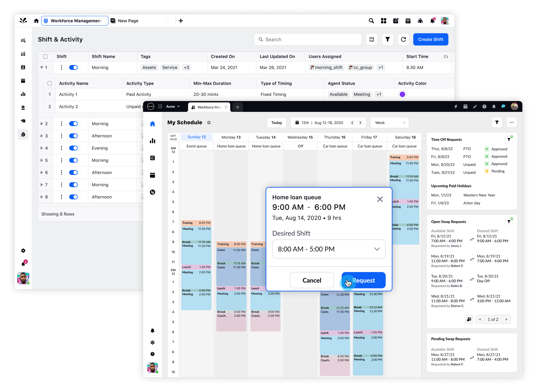Open the column layout icon next to Search
This screenshot has height=392, width=537.
click(371, 39)
